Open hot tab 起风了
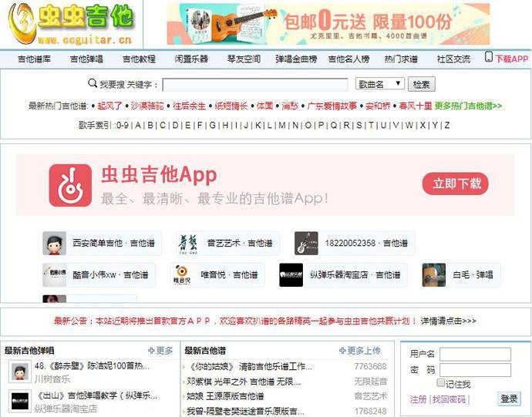This screenshot has width=532, height=417. coord(109,106)
